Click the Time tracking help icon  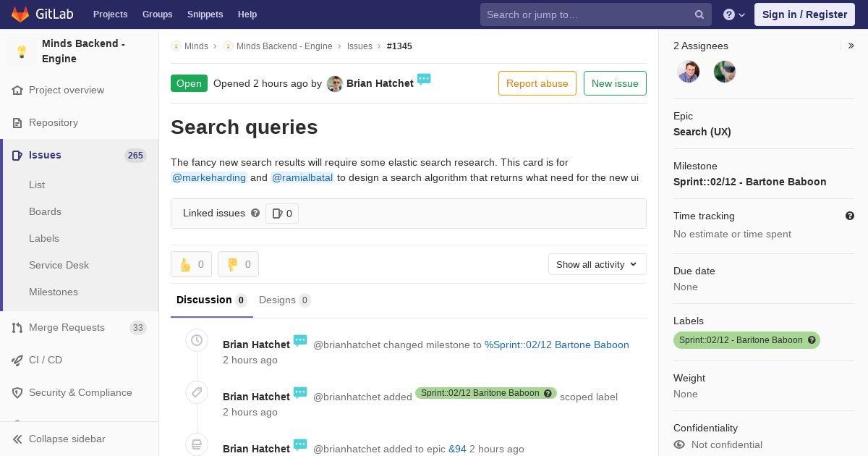(850, 216)
